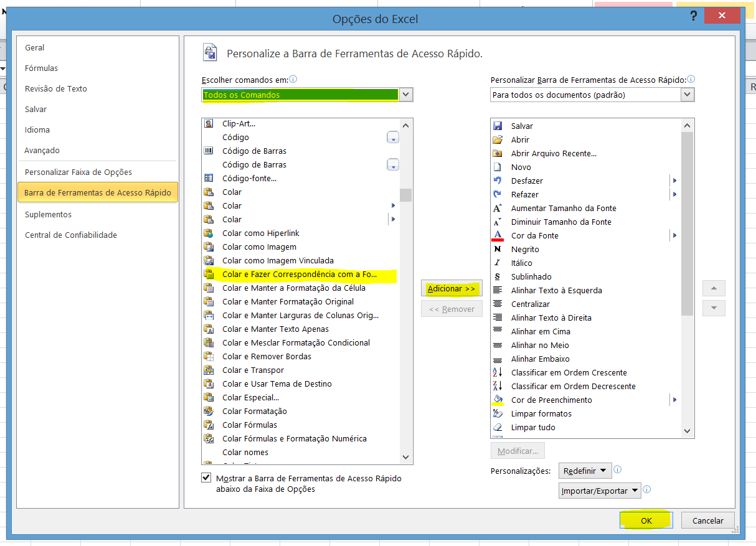Select the Centralizar alignment icon

point(498,304)
